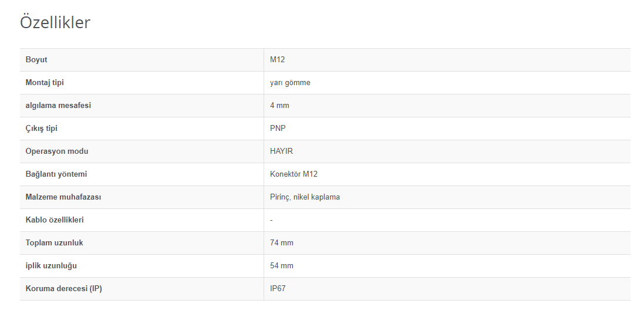Select the Malzeme muhafazası label
Image resolution: width=644 pixels, height=317 pixels.
(63, 197)
